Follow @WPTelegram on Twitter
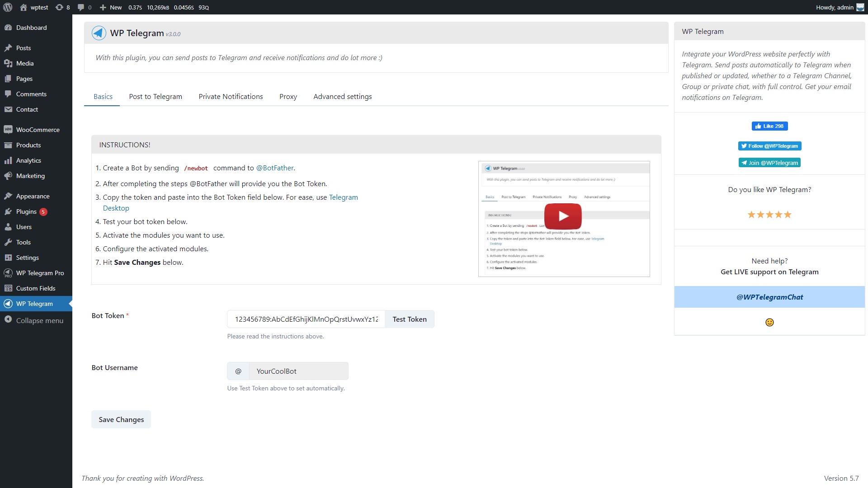This screenshot has width=868, height=488. (x=769, y=146)
